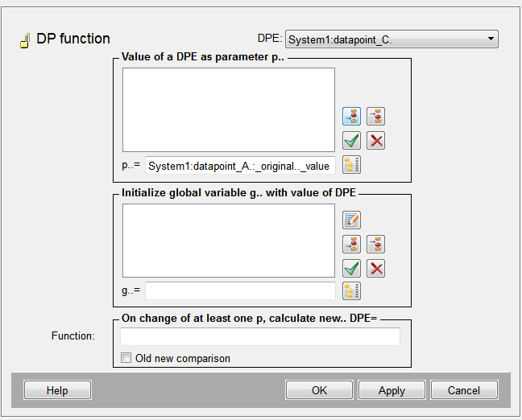Click the Help button
522x420 pixels.
[x=57, y=390]
